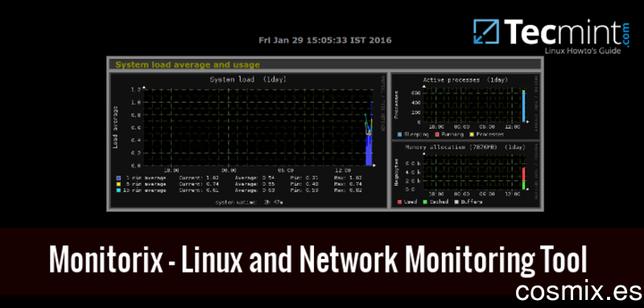This screenshot has height=308, width=644.
Task: Click the system uptime readout
Action: point(250,202)
